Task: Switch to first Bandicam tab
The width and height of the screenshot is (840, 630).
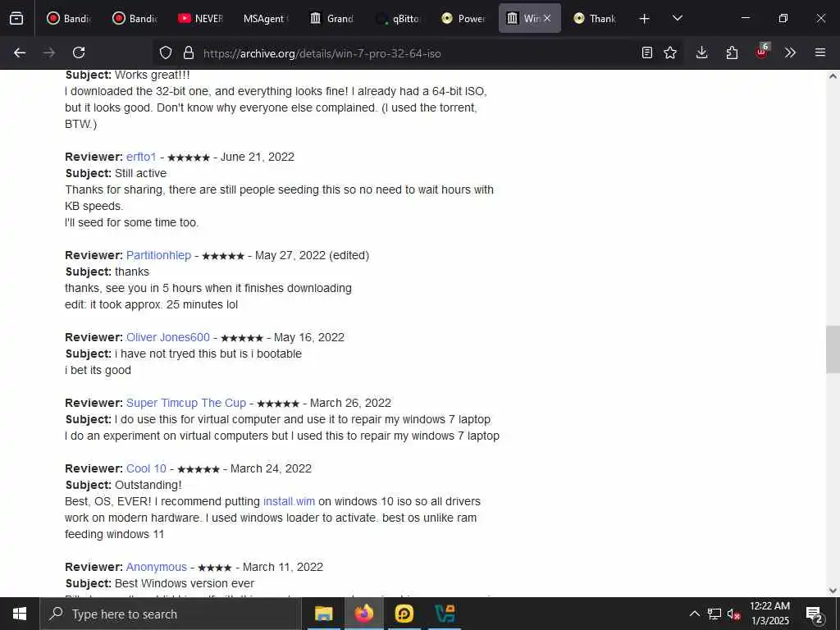Action: [69, 18]
